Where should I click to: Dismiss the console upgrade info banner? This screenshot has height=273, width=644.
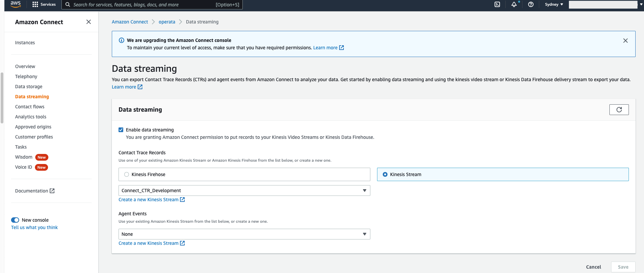[x=625, y=41]
